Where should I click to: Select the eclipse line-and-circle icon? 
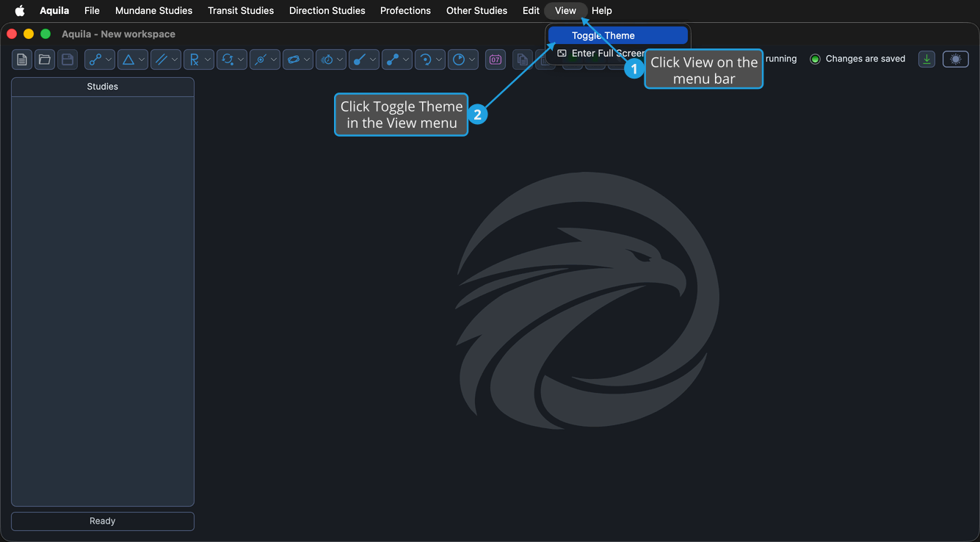pyautogui.click(x=260, y=59)
